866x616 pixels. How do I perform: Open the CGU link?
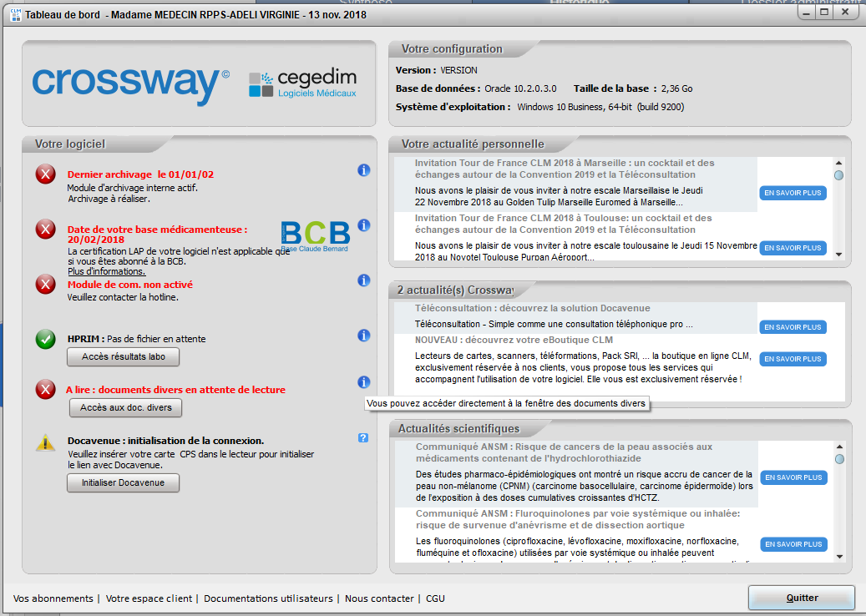tap(435, 598)
